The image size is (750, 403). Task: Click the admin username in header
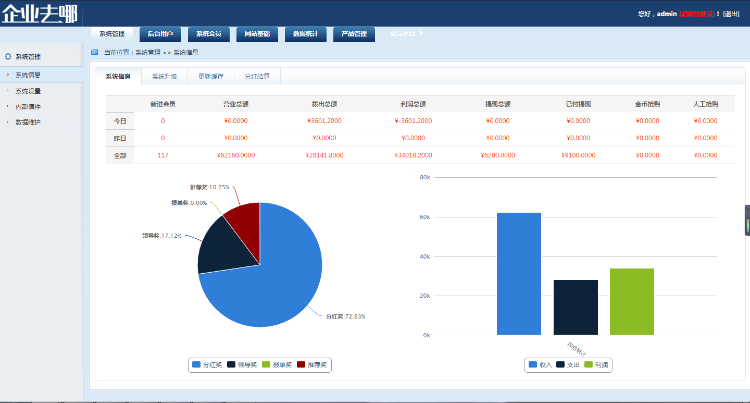point(667,14)
